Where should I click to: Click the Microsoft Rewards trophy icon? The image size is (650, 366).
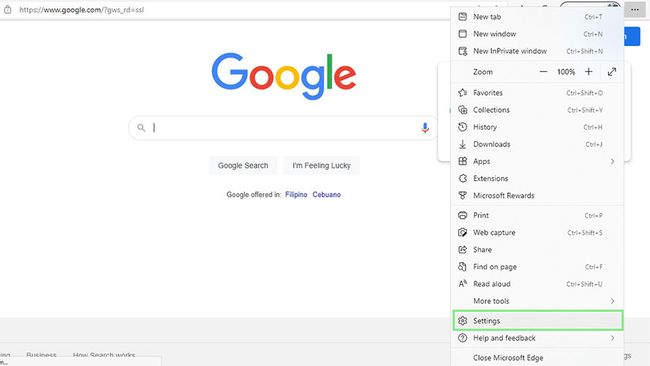[463, 195]
